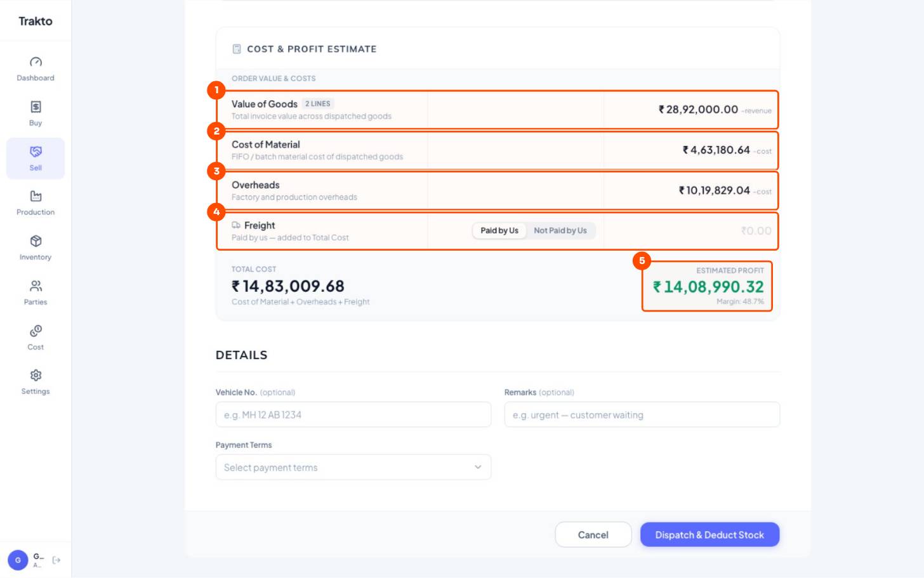Screen dimensions: 924x578
Task: Open the Inventory box icon
Action: pos(36,241)
